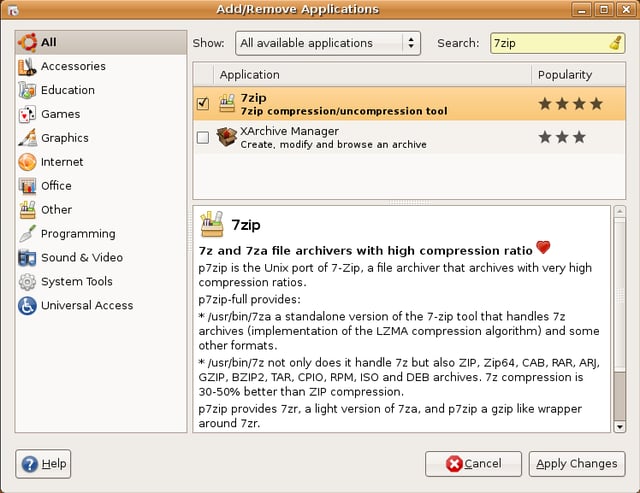Uncheck the 7zip application checkbox
The image size is (640, 493).
(203, 104)
